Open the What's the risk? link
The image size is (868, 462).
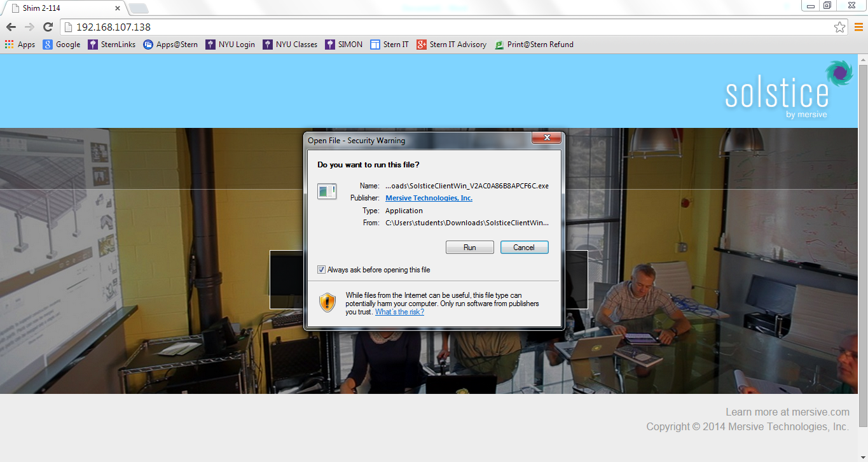point(399,312)
